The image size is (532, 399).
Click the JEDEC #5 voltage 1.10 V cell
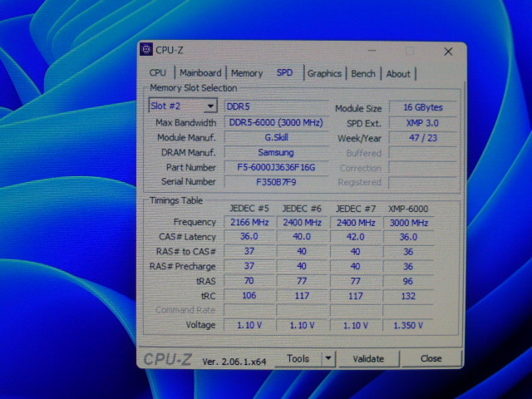[249, 325]
